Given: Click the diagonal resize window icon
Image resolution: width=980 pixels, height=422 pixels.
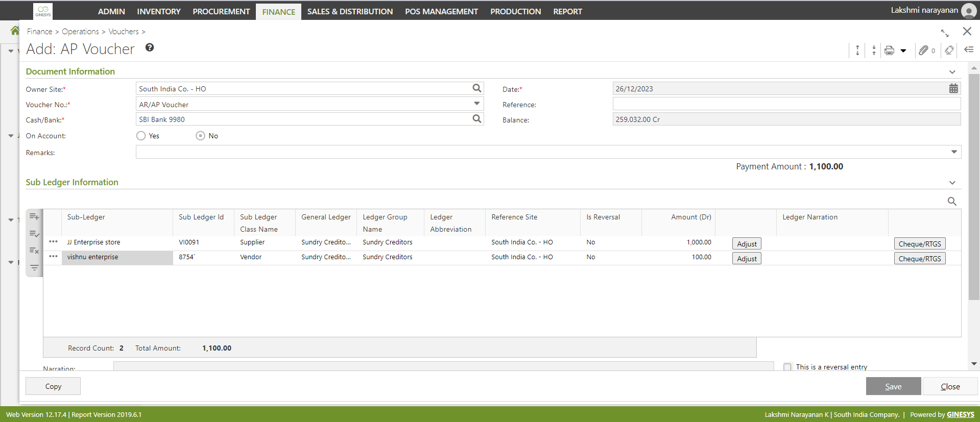Looking at the screenshot, I should coord(945,33).
